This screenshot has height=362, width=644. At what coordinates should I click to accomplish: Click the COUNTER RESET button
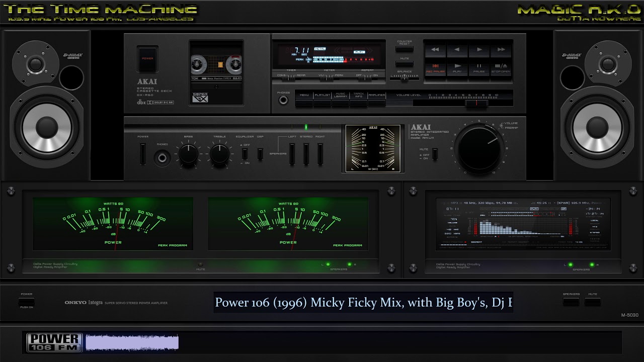pyautogui.click(x=404, y=49)
